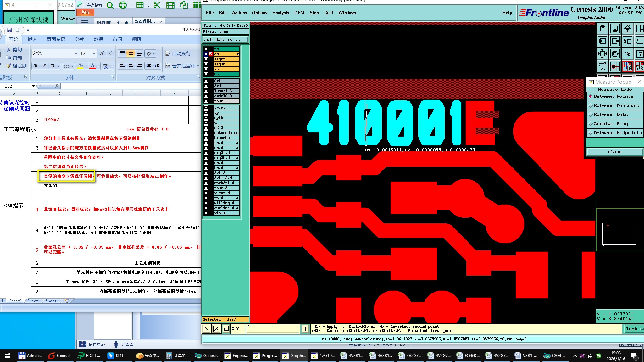This screenshot has height=362, width=644.
Task: Open the font name 宋体 dropdown
Action: tap(76, 54)
